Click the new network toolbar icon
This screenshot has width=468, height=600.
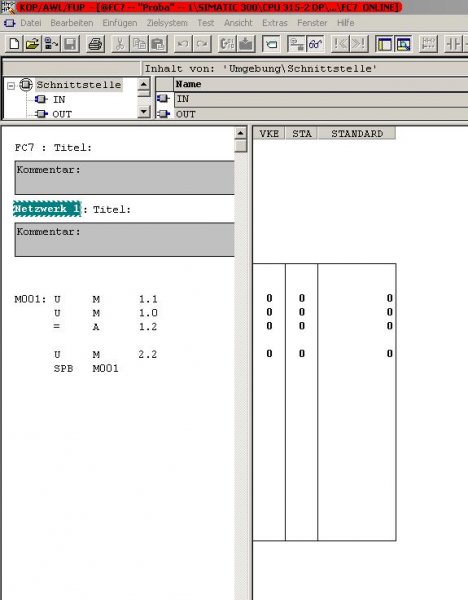[428, 44]
